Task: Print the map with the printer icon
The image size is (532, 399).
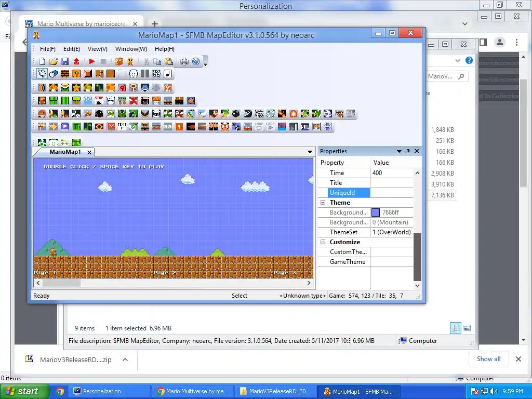Action: pyautogui.click(x=184, y=61)
